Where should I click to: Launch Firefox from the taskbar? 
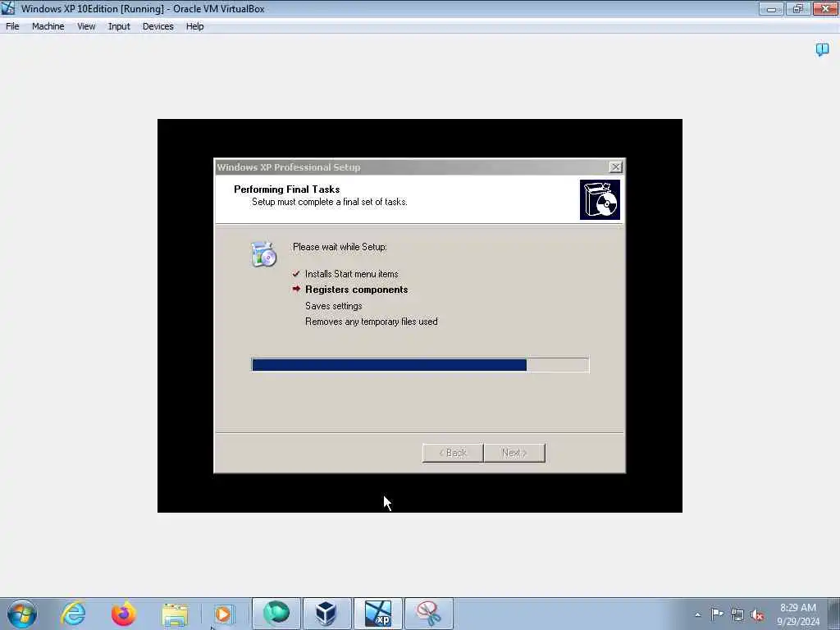[x=124, y=614]
